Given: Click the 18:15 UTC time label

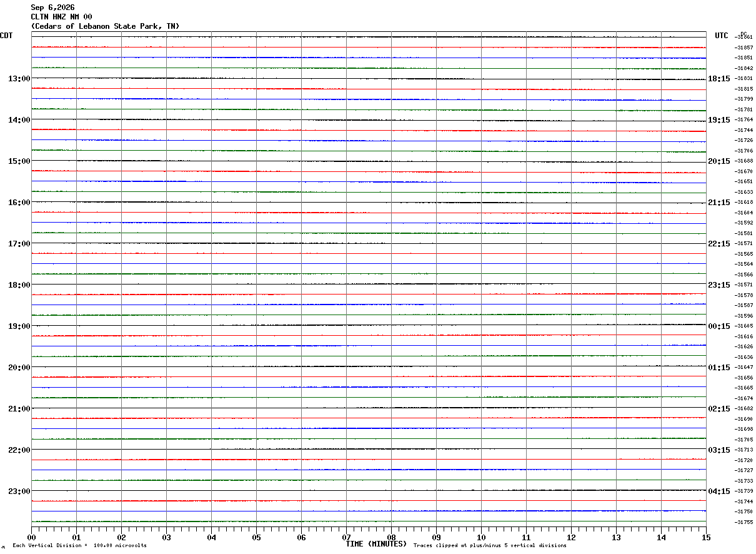Looking at the screenshot, I should pos(719,79).
